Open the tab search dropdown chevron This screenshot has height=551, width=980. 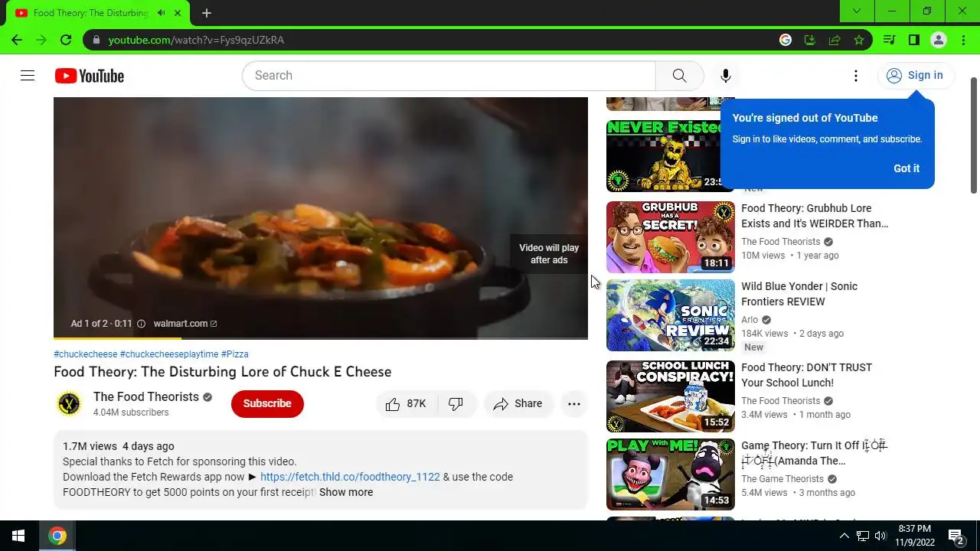point(857,11)
